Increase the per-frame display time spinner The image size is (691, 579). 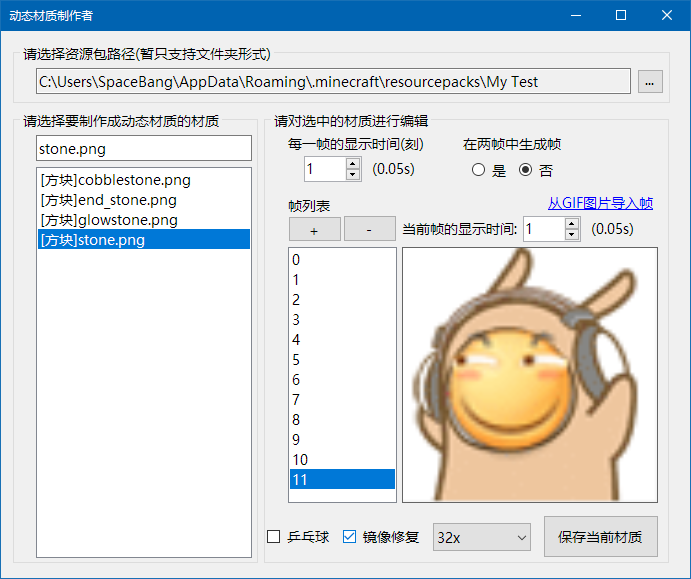click(x=353, y=163)
